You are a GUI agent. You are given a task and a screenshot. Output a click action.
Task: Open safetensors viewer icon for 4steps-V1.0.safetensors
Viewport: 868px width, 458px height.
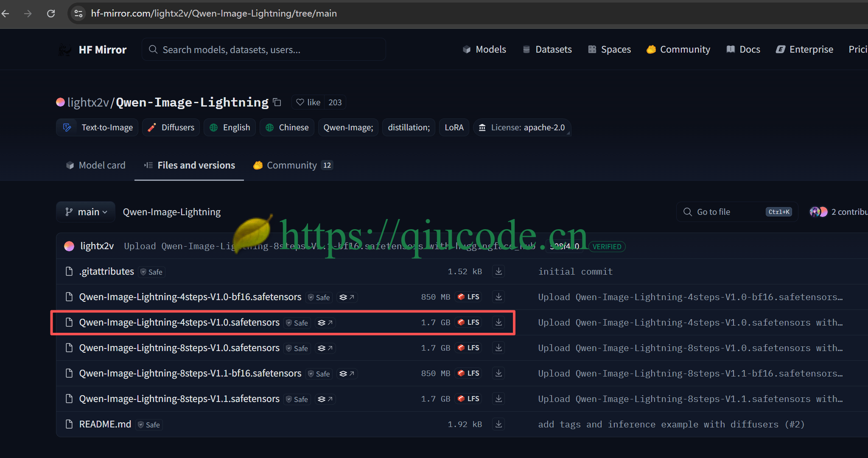point(325,323)
